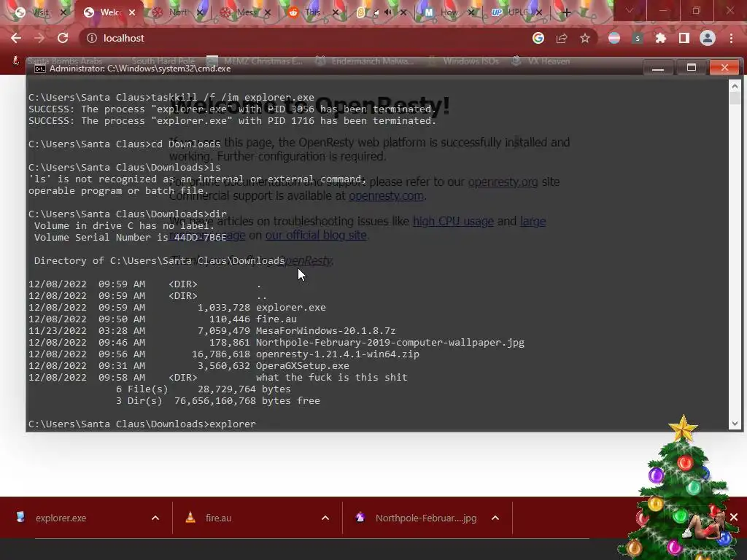
Task: Close the Mess tab
Action: tap(268, 12)
